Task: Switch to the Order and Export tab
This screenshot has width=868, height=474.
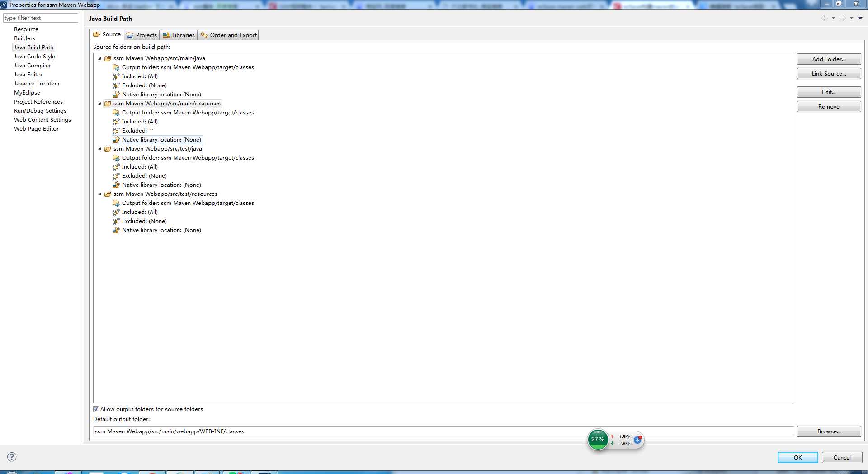Action: tap(228, 35)
